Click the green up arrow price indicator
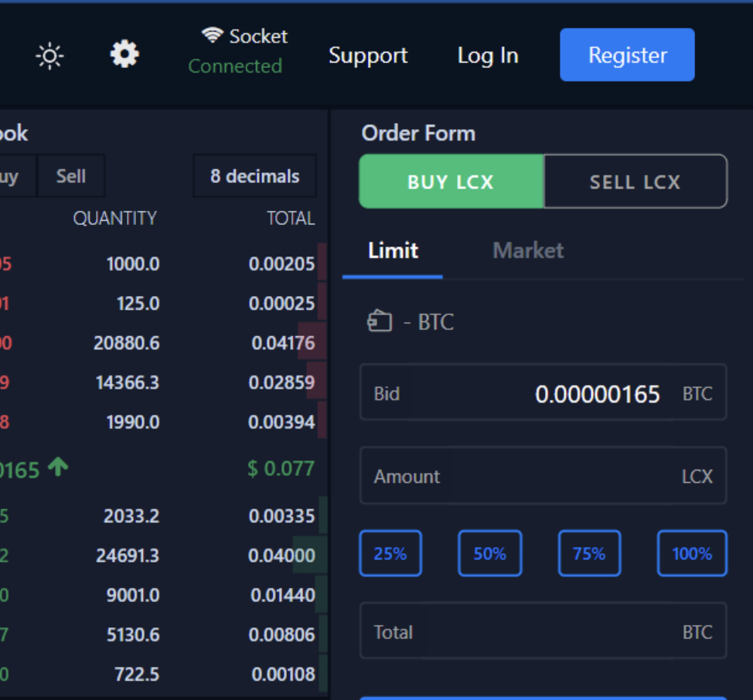This screenshot has height=700, width=753. [x=58, y=467]
